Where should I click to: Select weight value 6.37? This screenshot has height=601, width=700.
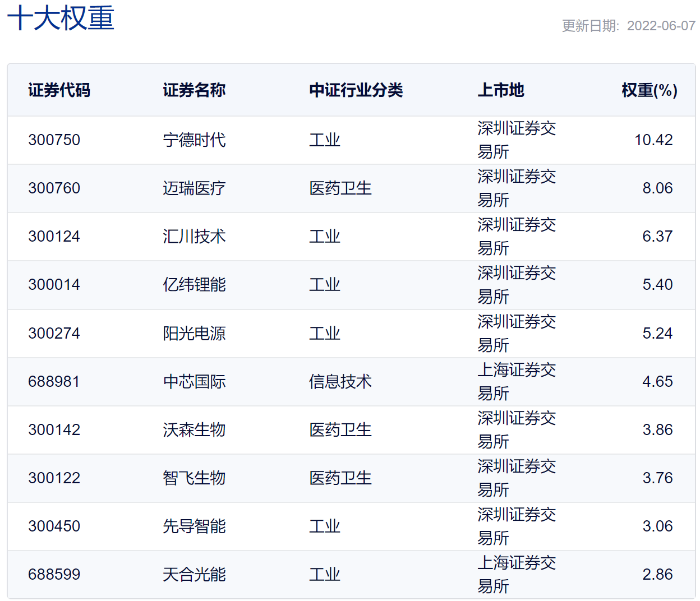(x=657, y=236)
